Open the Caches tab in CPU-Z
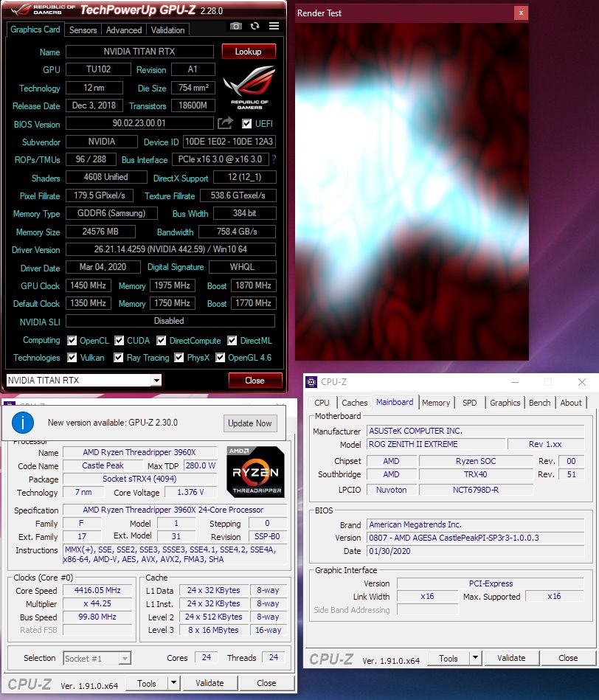Viewport: 599px width, 700px height. tap(354, 403)
